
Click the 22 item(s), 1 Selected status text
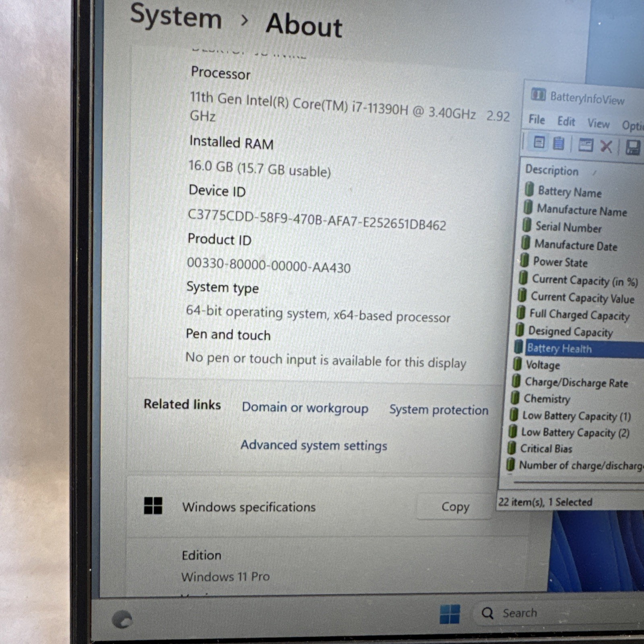pos(545,502)
